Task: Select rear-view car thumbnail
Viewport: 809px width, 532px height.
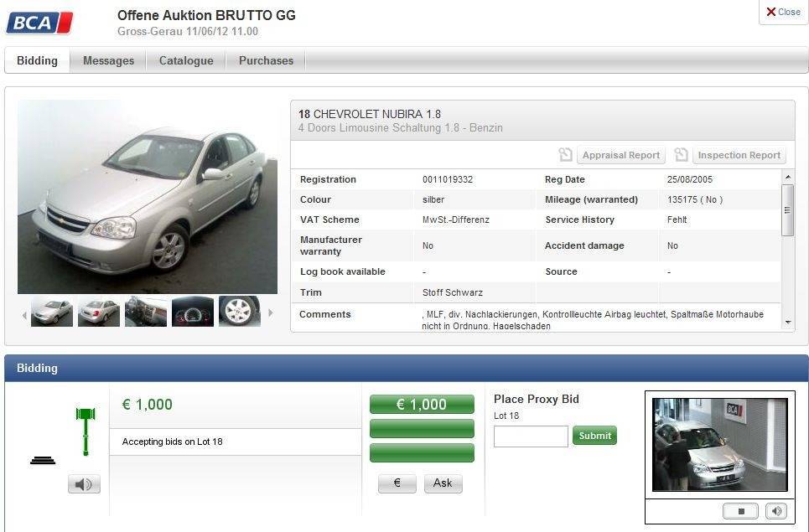Action: pyautogui.click(x=99, y=312)
